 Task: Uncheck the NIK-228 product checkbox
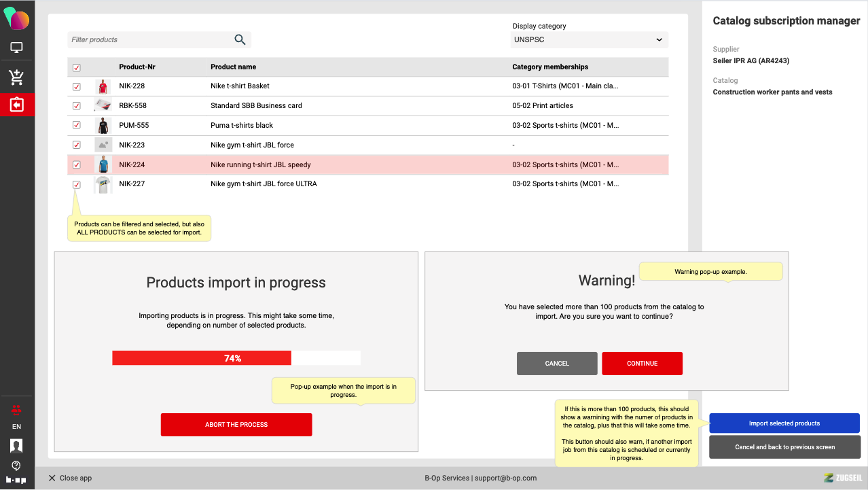tap(77, 86)
